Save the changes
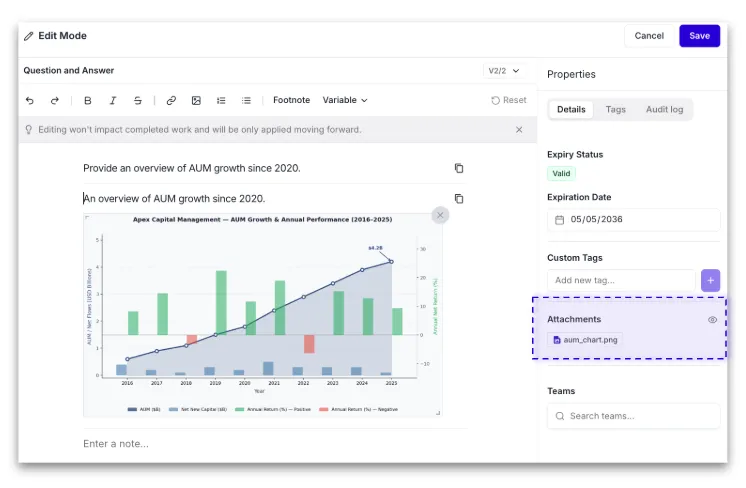This screenshot has width=746, height=488. [699, 36]
